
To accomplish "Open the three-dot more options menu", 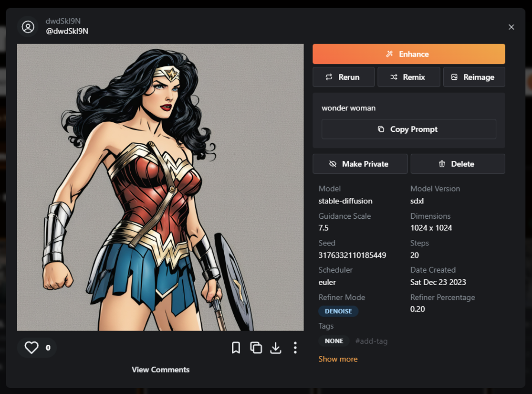I will [295, 348].
